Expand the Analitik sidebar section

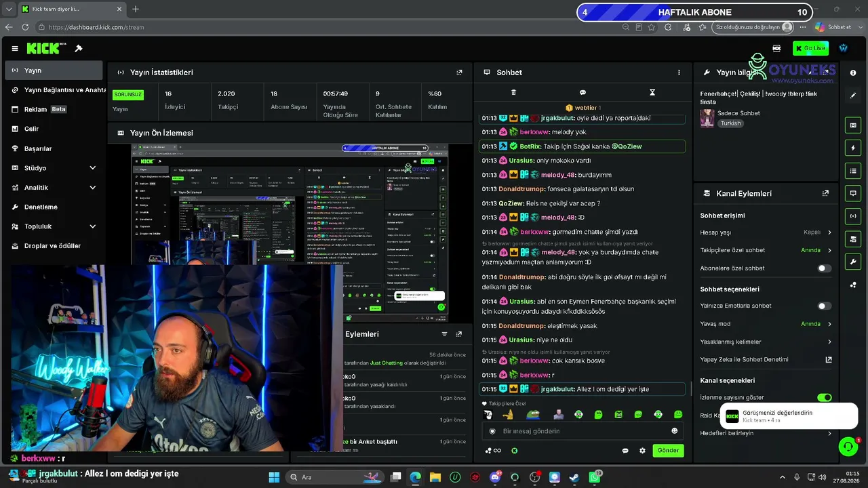92,188
